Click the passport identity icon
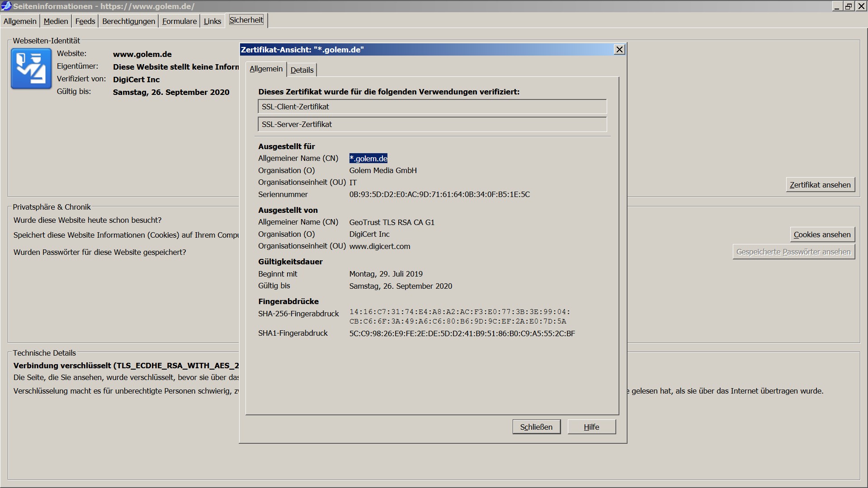Image resolution: width=868 pixels, height=488 pixels. pyautogui.click(x=31, y=69)
